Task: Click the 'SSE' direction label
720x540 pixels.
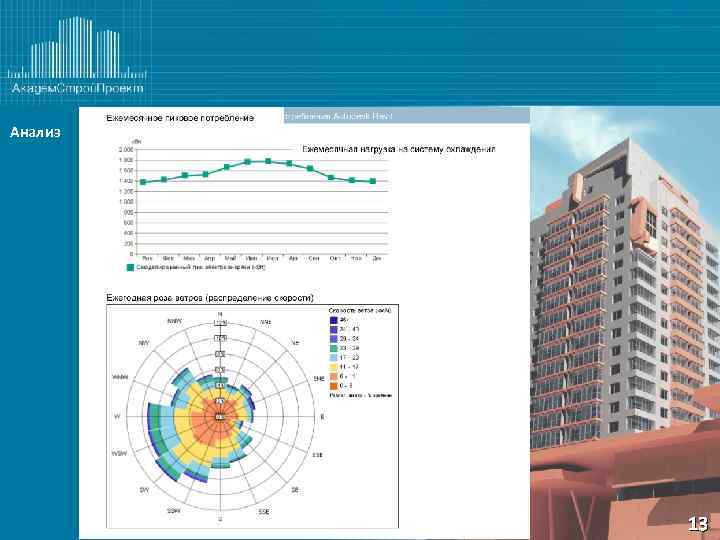Action: [x=264, y=512]
